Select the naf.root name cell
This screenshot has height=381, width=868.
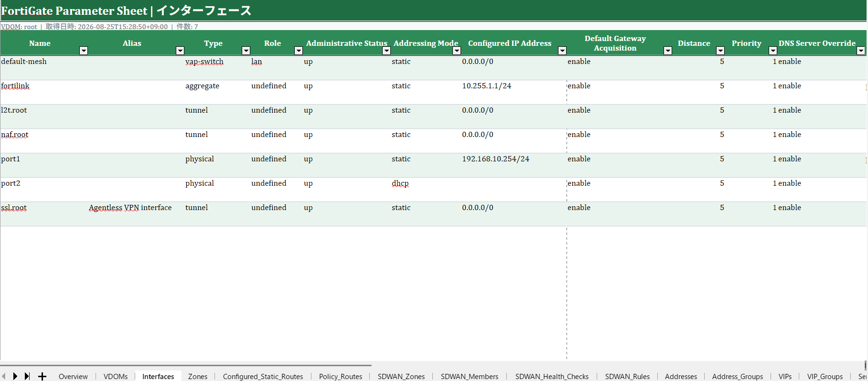(x=44, y=141)
